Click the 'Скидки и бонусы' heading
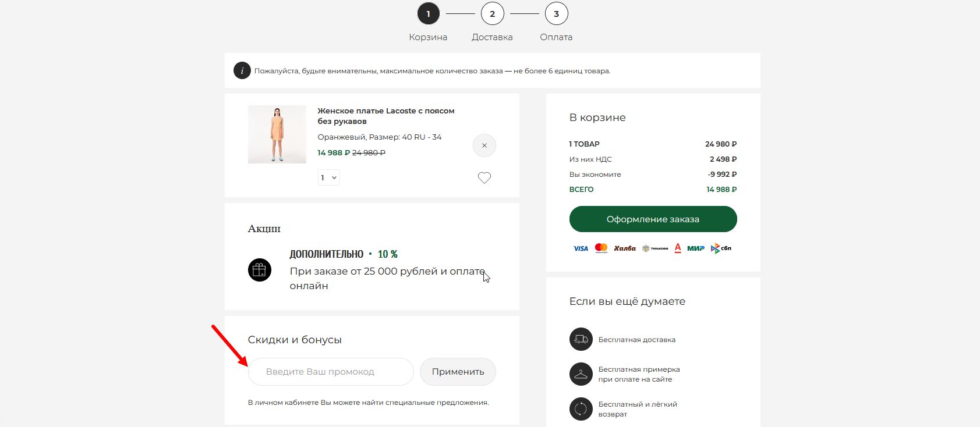The width and height of the screenshot is (980, 427). click(x=295, y=340)
